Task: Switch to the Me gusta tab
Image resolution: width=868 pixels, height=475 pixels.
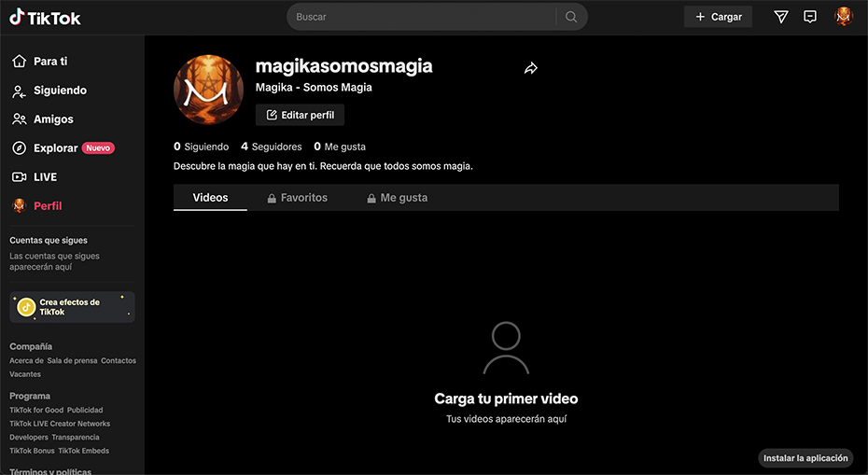Action: pyautogui.click(x=398, y=198)
